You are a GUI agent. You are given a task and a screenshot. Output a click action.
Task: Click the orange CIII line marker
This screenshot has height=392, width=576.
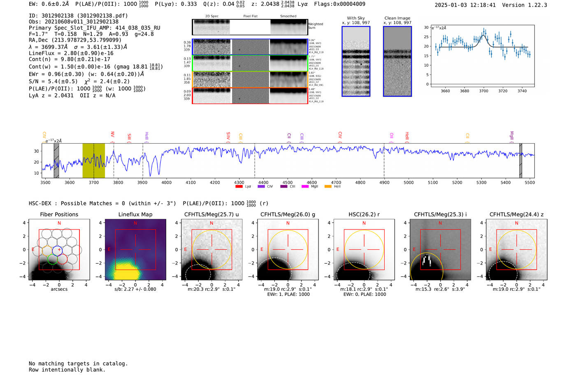pyautogui.click(x=241, y=137)
